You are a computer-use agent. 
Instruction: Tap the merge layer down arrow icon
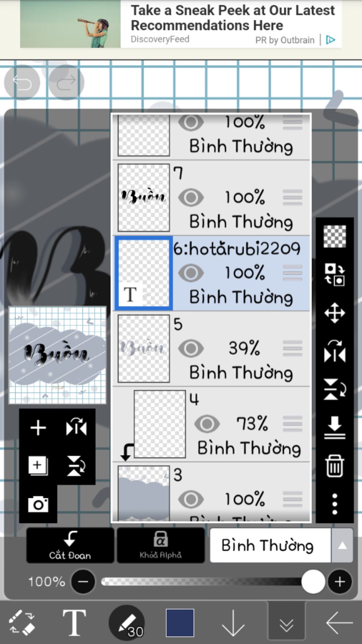point(334,427)
